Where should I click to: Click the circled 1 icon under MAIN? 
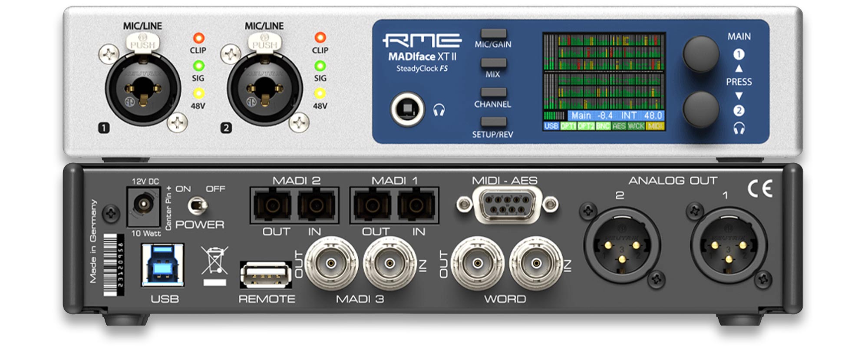739,54
